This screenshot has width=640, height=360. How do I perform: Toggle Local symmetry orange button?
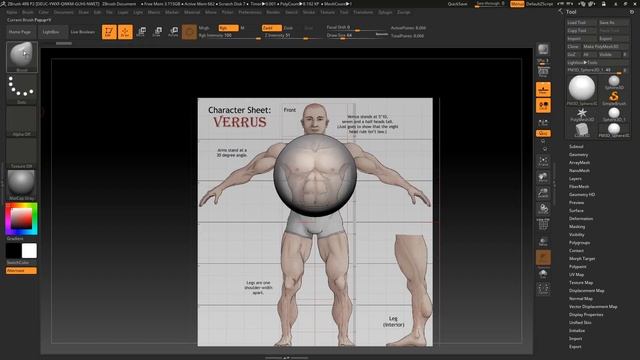(543, 106)
